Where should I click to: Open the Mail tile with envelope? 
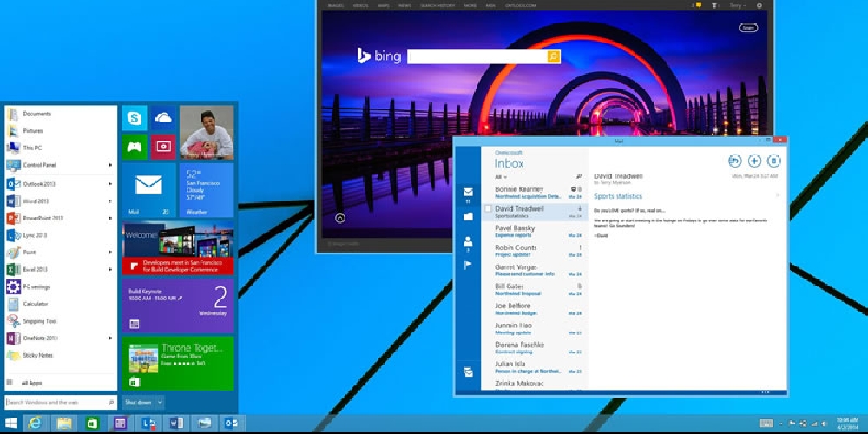point(149,190)
